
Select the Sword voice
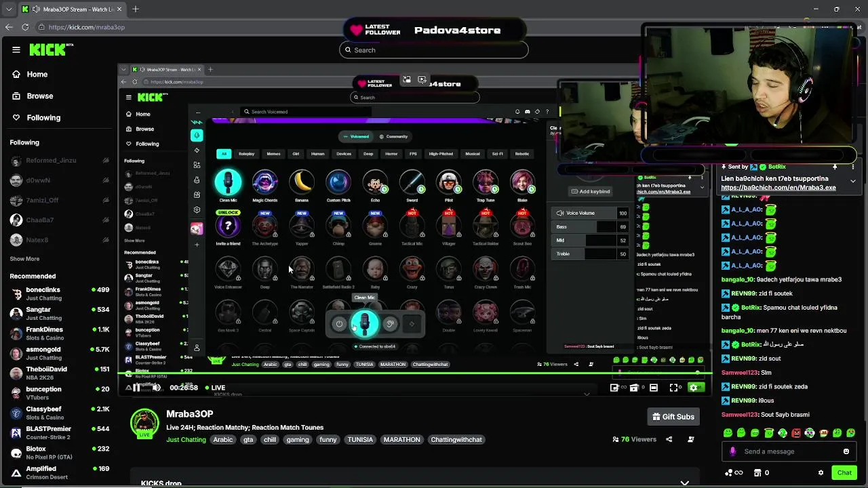pyautogui.click(x=412, y=182)
